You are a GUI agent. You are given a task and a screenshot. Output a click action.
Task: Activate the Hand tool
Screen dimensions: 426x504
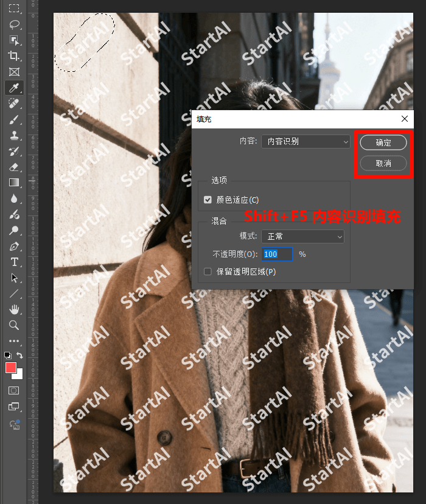[x=13, y=310]
